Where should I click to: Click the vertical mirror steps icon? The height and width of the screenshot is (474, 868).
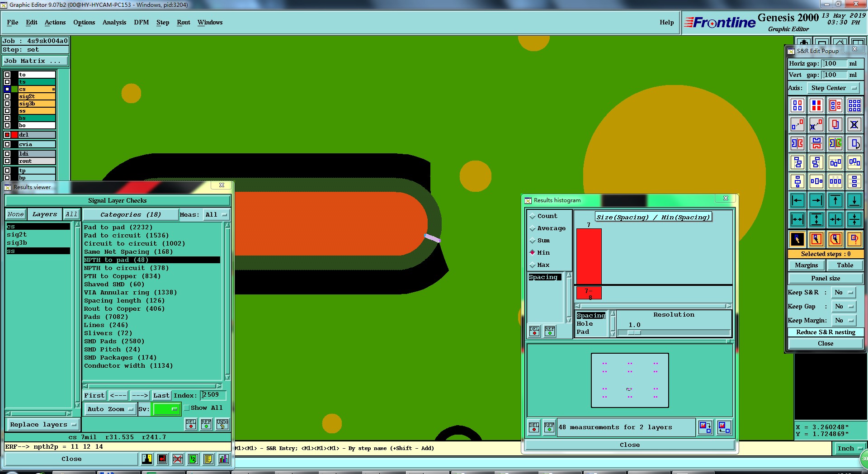[x=816, y=143]
